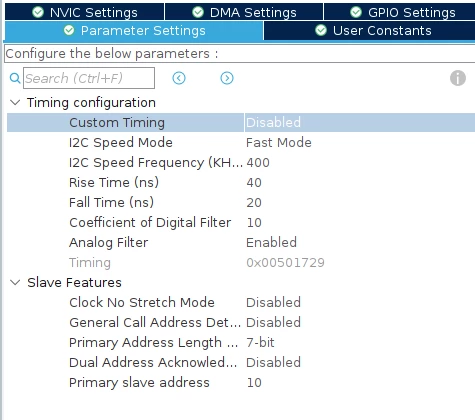Go to previous search result arrow
Viewport: 475px width, 420px height.
click(179, 78)
